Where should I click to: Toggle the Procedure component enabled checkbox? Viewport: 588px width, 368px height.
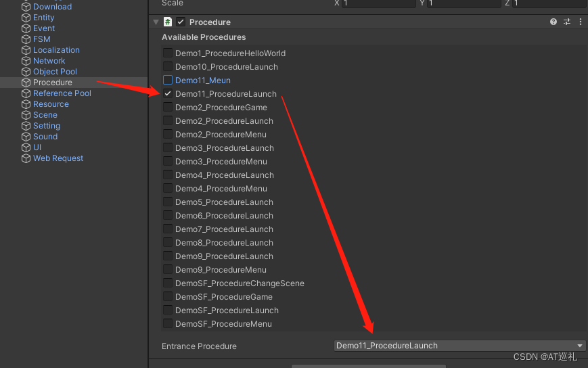(x=181, y=22)
